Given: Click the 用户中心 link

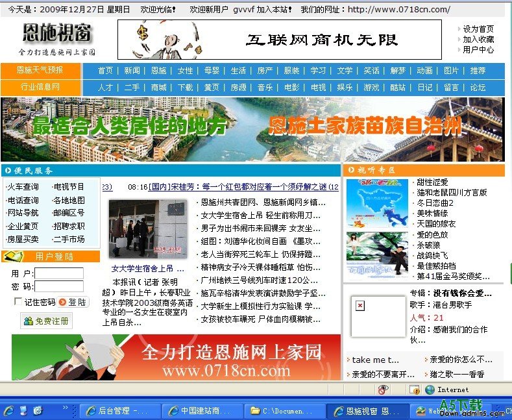Looking at the screenshot, I should pyautogui.click(x=478, y=49).
